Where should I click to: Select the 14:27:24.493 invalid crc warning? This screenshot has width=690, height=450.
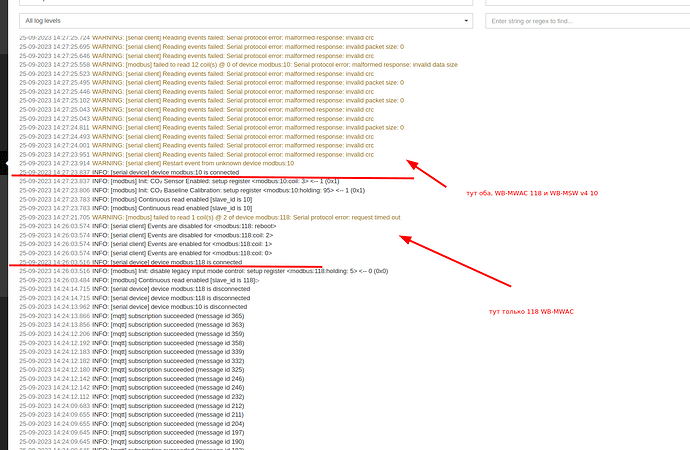(197, 136)
